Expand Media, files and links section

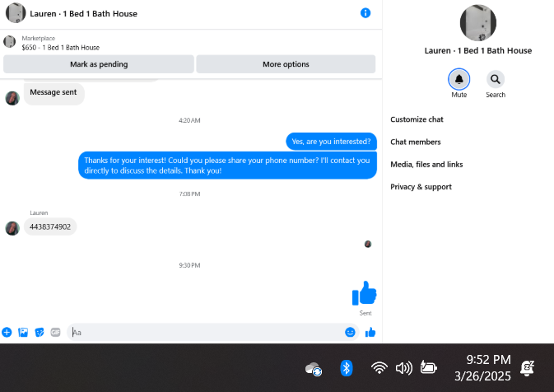426,165
